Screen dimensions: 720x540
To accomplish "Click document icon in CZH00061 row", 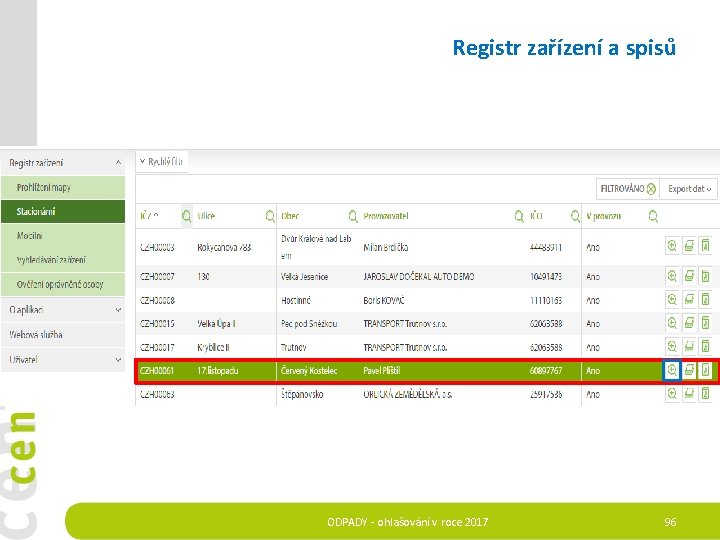I will click(705, 370).
